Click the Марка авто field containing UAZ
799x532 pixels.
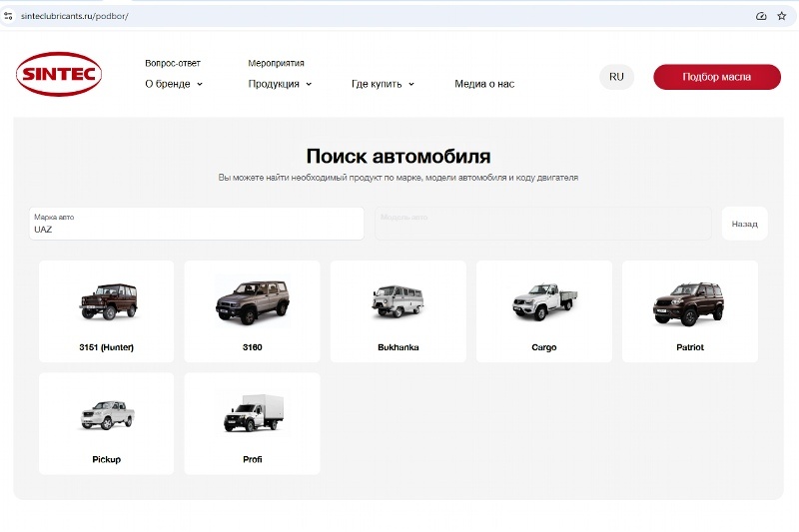pyautogui.click(x=197, y=224)
